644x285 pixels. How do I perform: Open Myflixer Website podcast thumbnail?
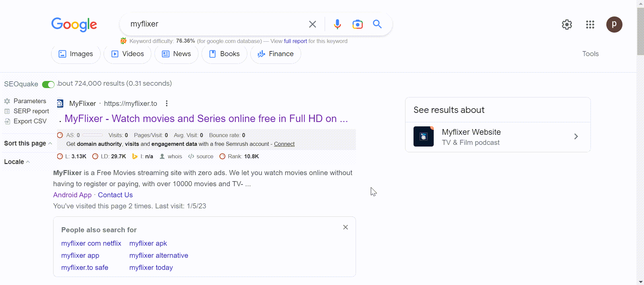pyautogui.click(x=424, y=136)
